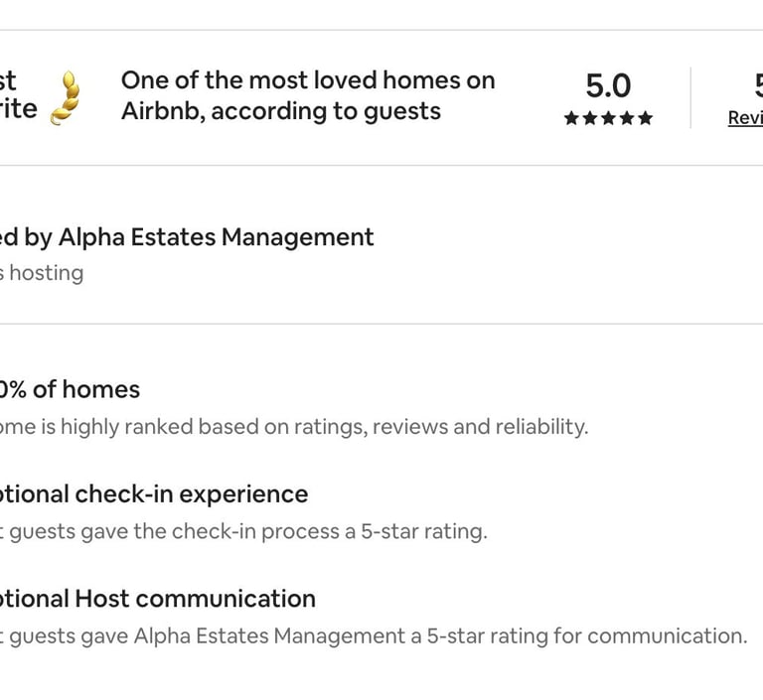Viewport: 763px width, 700px height.
Task: Click the golden laurel Guest favorite icon
Action: coord(66,97)
